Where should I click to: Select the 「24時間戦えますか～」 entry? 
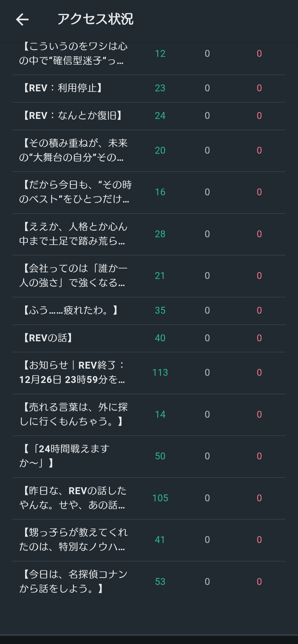[x=65, y=456]
